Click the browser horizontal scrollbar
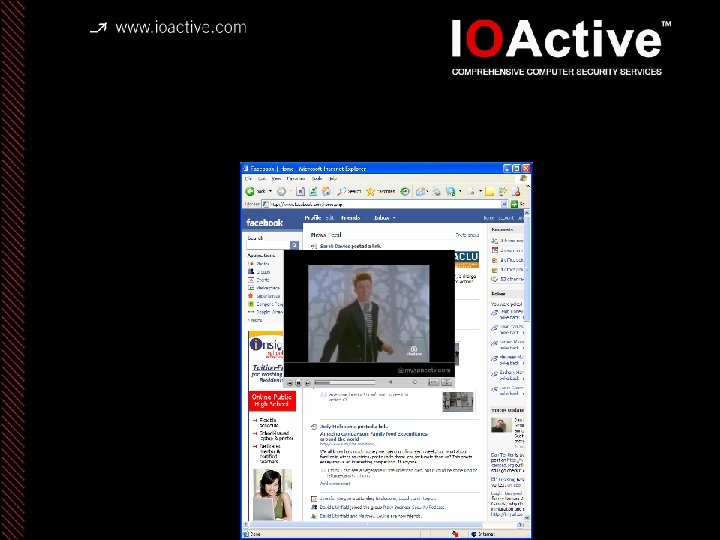 pos(383,524)
